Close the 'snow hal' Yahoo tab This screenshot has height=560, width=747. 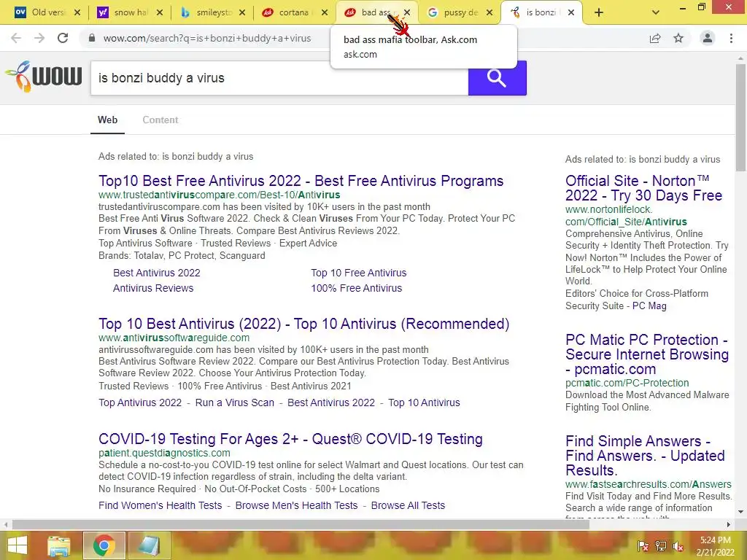pos(160,12)
